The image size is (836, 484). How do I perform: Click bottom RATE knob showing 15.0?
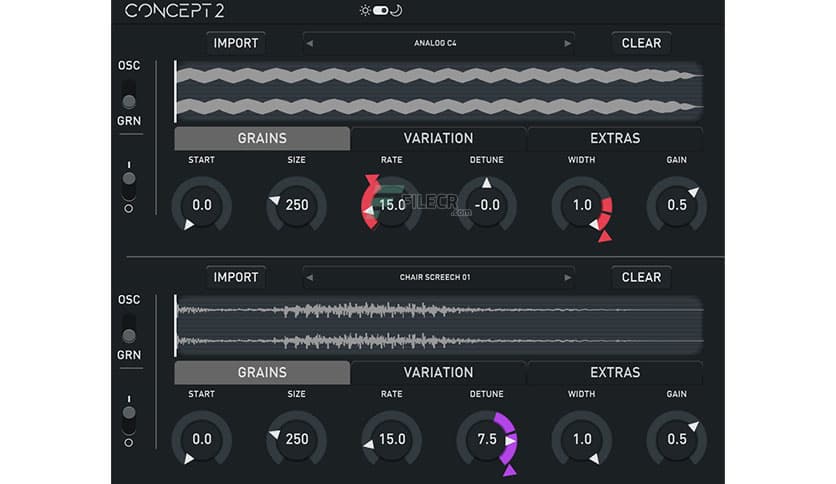click(392, 439)
